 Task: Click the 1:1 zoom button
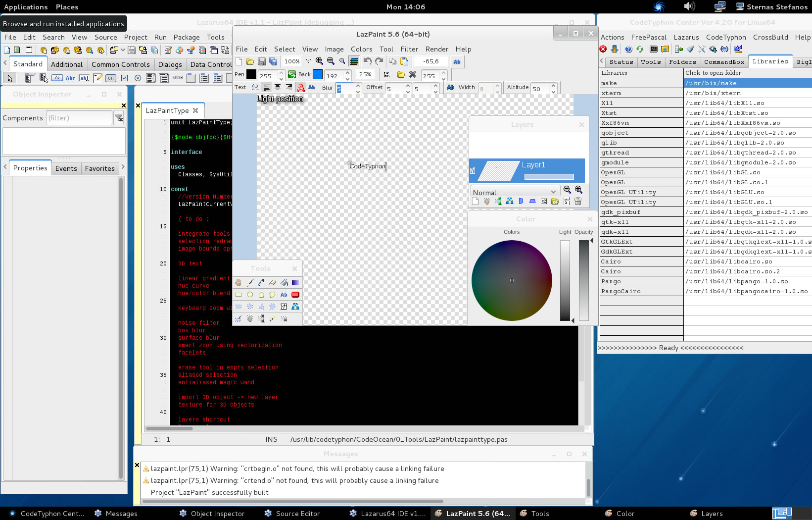point(308,61)
